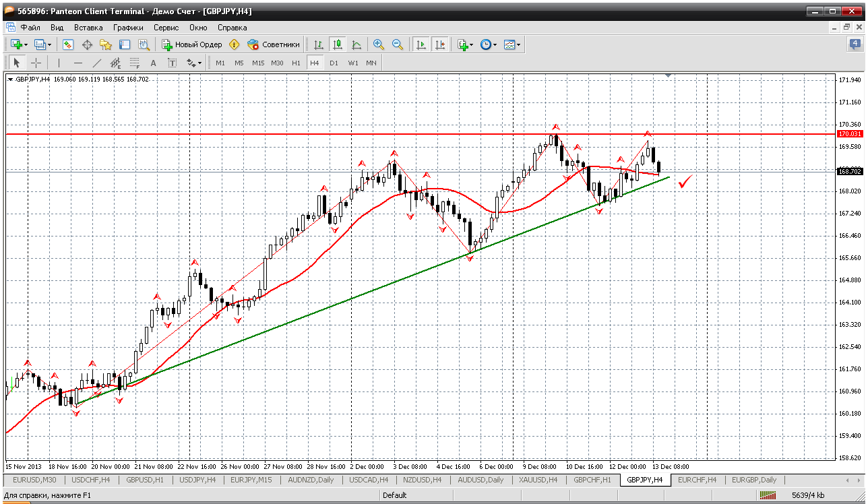Open the Profiles icon
The width and height of the screenshot is (868, 504).
(40, 44)
